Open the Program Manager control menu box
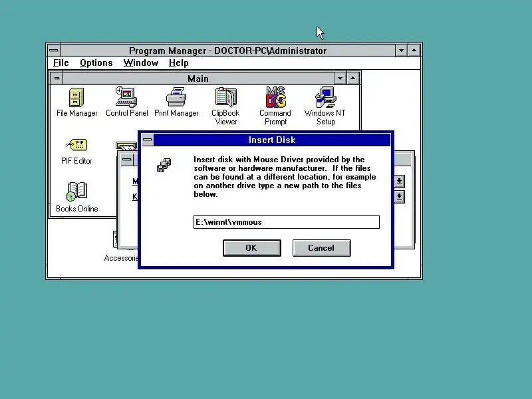 (x=54, y=51)
